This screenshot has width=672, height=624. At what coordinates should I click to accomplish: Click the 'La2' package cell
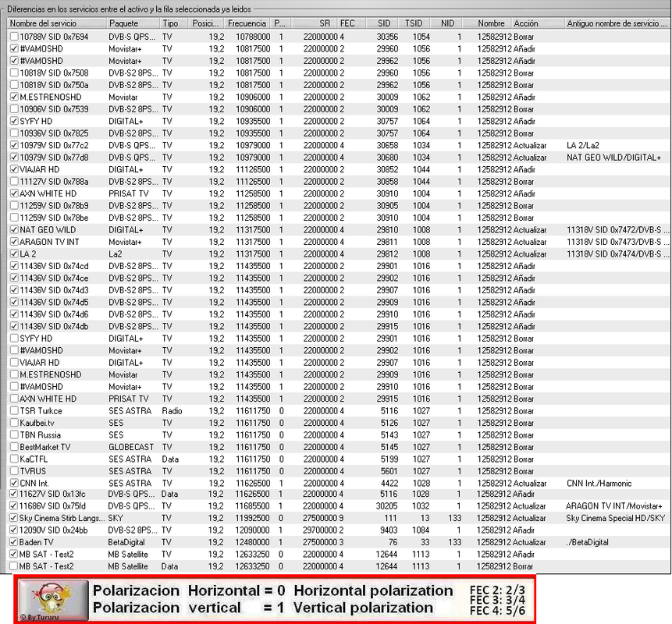tap(116, 254)
